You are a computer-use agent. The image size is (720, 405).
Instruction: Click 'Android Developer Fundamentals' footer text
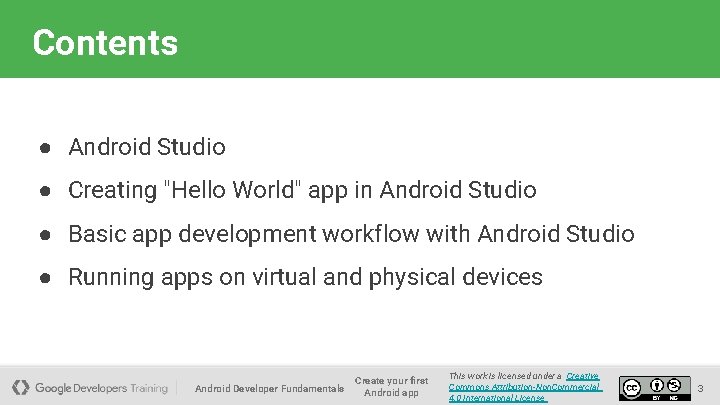pos(270,388)
